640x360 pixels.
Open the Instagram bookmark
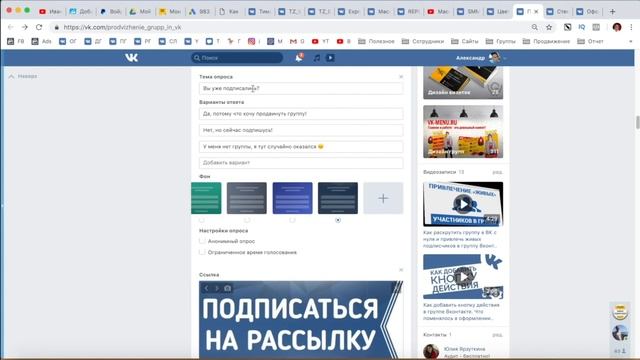[253, 41]
